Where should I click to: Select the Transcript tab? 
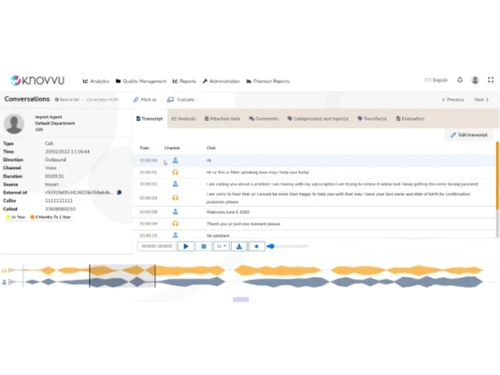[150, 119]
